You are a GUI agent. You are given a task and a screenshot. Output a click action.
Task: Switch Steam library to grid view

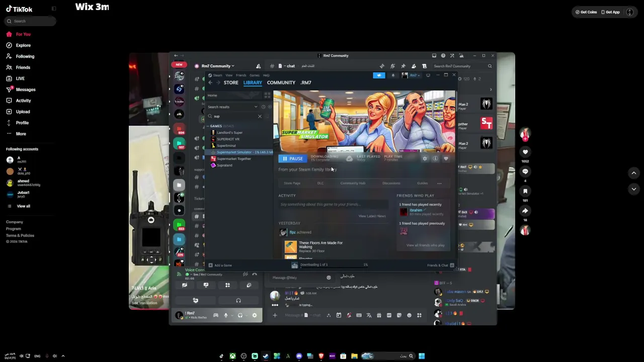point(267,95)
